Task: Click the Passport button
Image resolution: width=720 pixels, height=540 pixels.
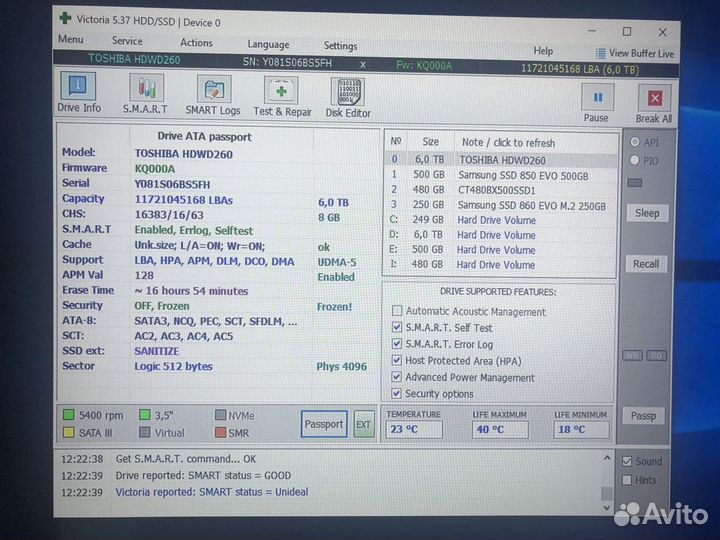Action: click(x=324, y=424)
